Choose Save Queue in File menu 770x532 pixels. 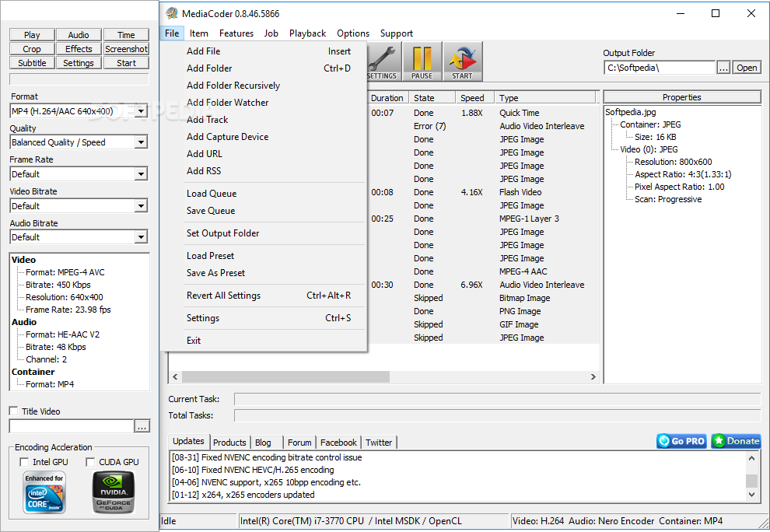(264, 211)
